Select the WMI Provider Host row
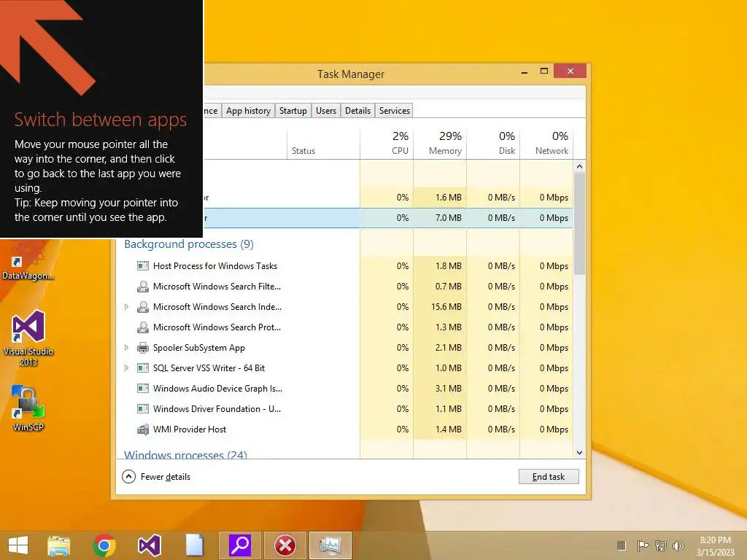Image resolution: width=747 pixels, height=560 pixels. (345, 429)
